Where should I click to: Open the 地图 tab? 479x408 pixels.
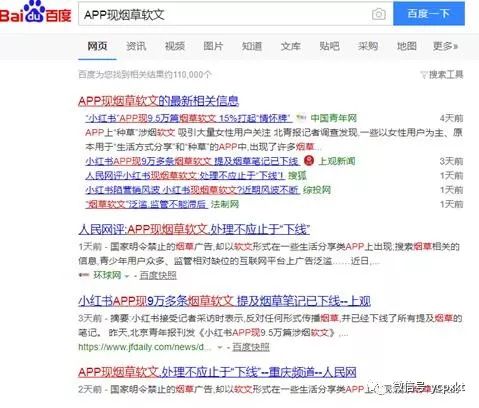[407, 46]
